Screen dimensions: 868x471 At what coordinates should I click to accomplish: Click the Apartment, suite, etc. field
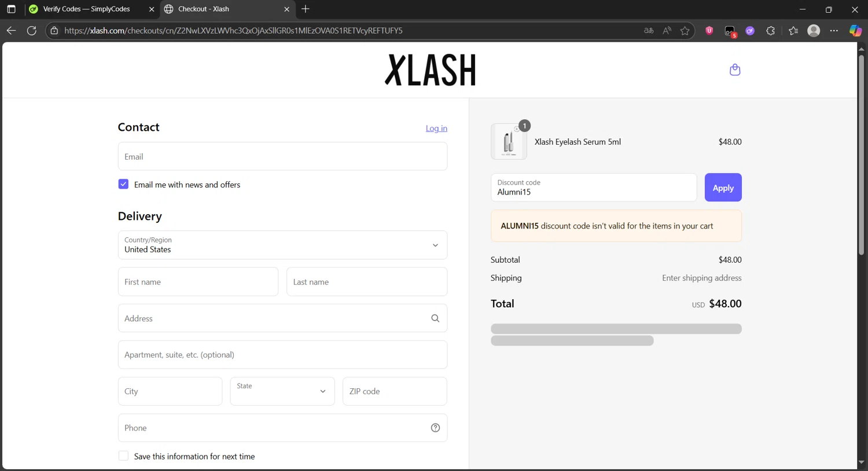(x=282, y=355)
